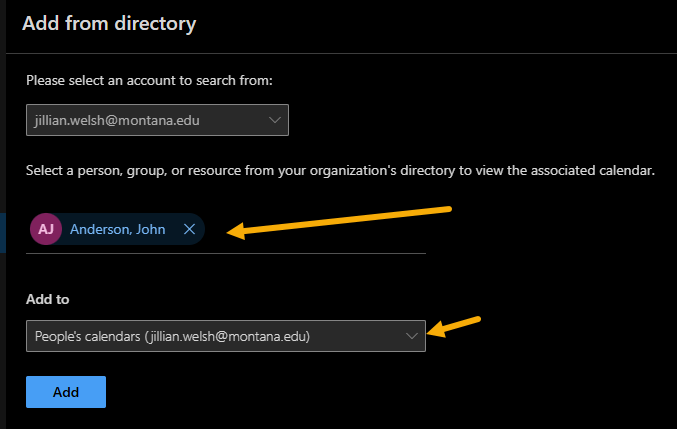Viewport: 677px width, 429px height.
Task: Click the 'Add to' label
Action: (x=47, y=299)
